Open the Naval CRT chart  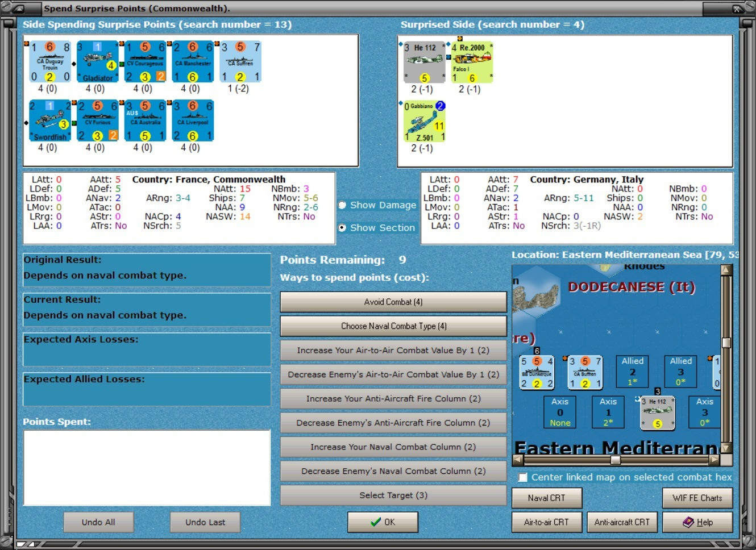546,498
